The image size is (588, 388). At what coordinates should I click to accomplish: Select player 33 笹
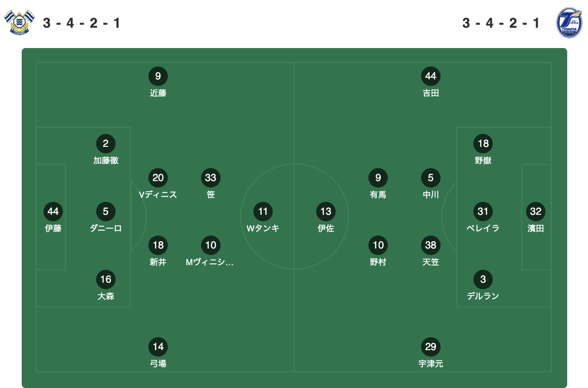coord(211,184)
